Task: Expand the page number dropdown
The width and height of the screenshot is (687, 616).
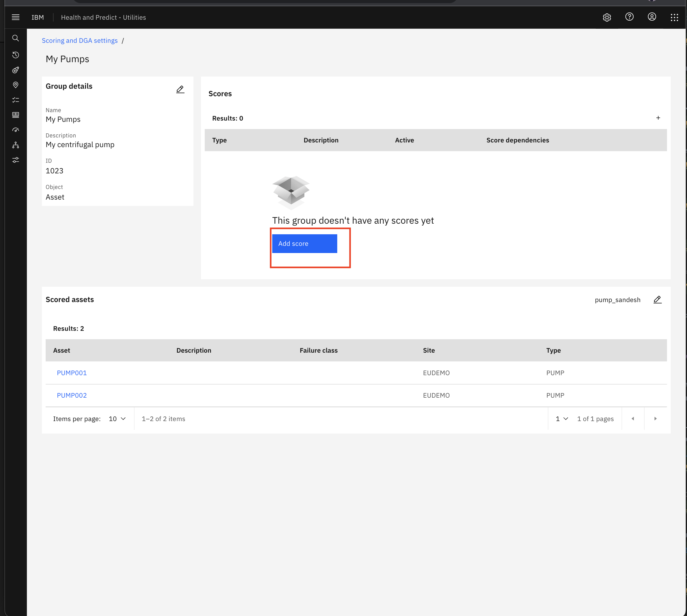Action: tap(562, 419)
